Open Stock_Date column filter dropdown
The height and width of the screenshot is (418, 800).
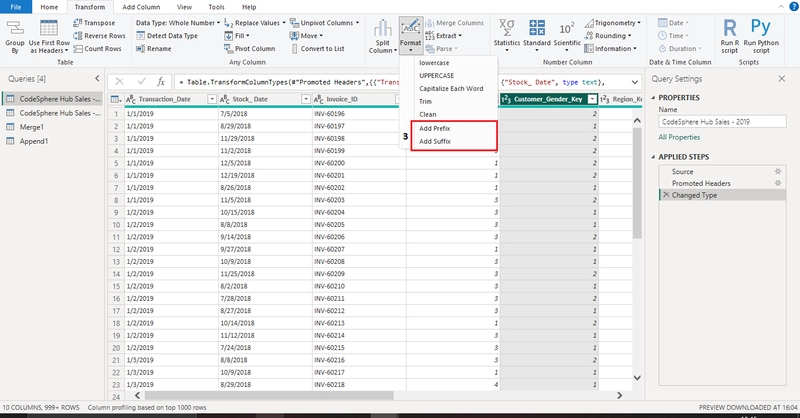click(x=306, y=99)
